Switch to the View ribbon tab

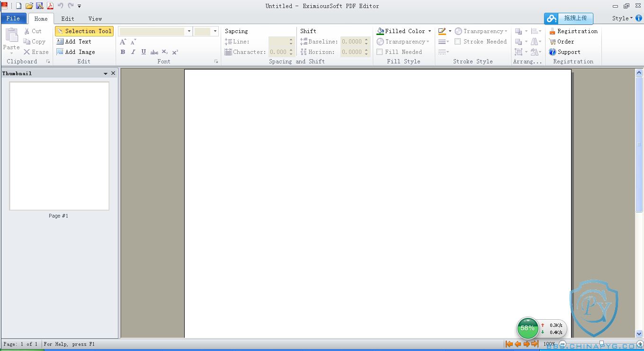click(x=95, y=19)
